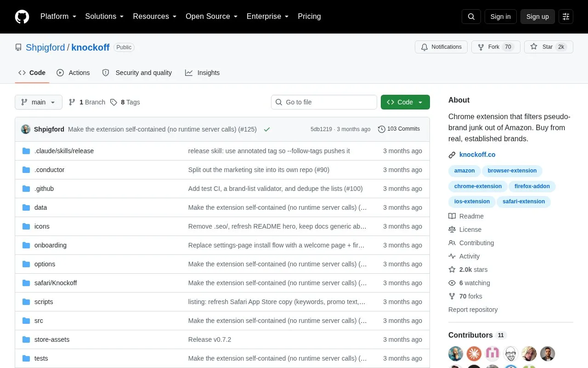Viewport: 588px width, 368px height.
Task: Click the Notifications button
Action: click(441, 47)
